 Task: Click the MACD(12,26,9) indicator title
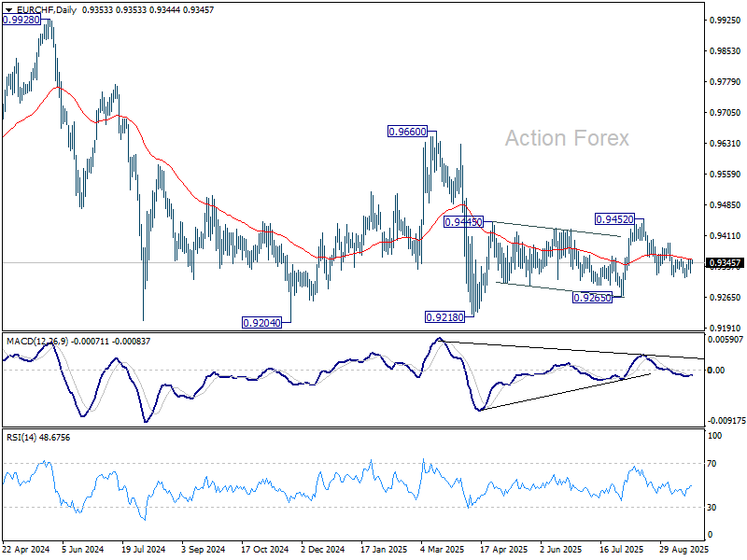click(37, 341)
